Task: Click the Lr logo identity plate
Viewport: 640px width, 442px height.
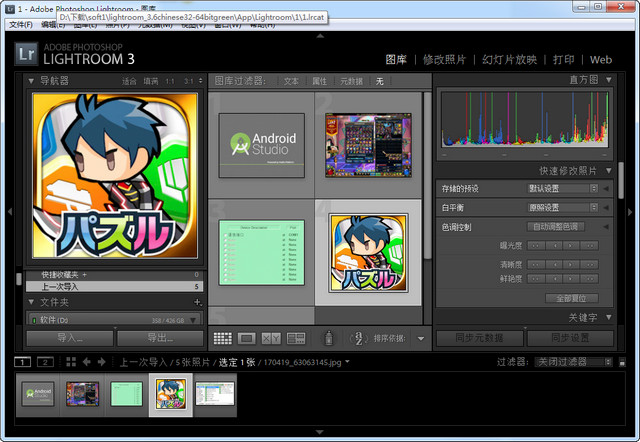Action: pyautogui.click(x=26, y=54)
